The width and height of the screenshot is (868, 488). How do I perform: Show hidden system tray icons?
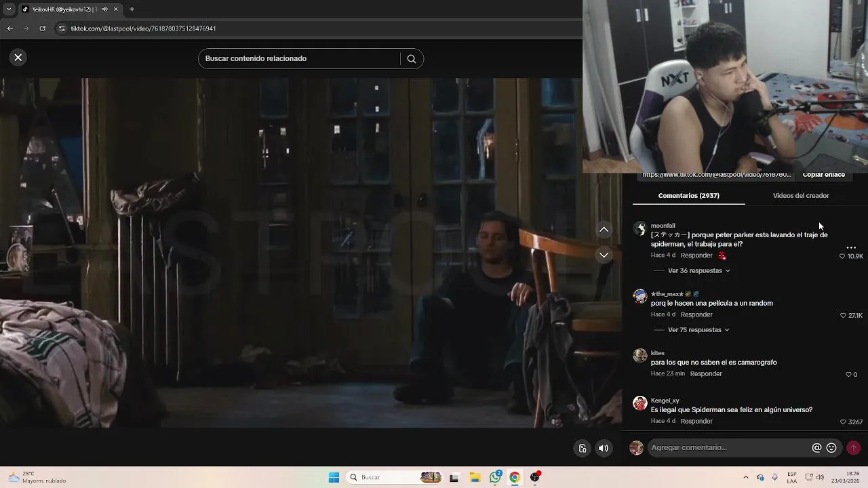(746, 478)
